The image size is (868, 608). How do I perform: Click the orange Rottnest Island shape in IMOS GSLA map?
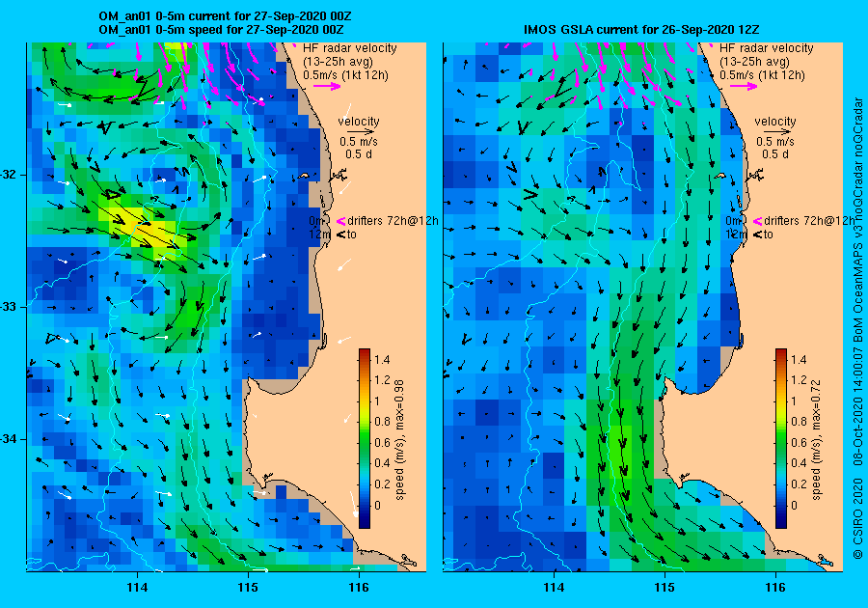719,176
